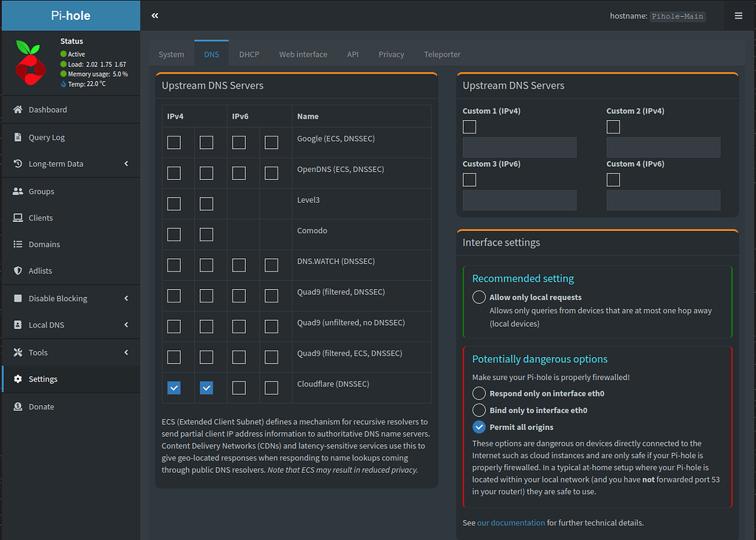Click the Clients laptop icon

pyautogui.click(x=18, y=218)
